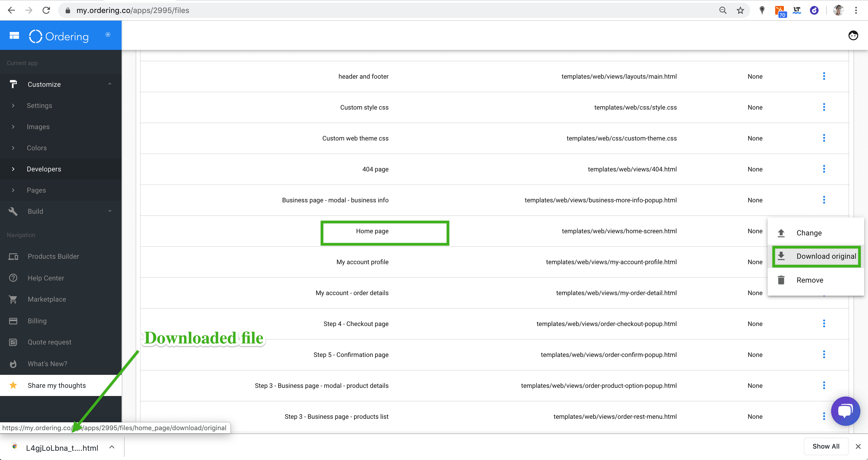The height and width of the screenshot is (460, 868).
Task: Click the Billing card icon in sidebar
Action: [13, 321]
